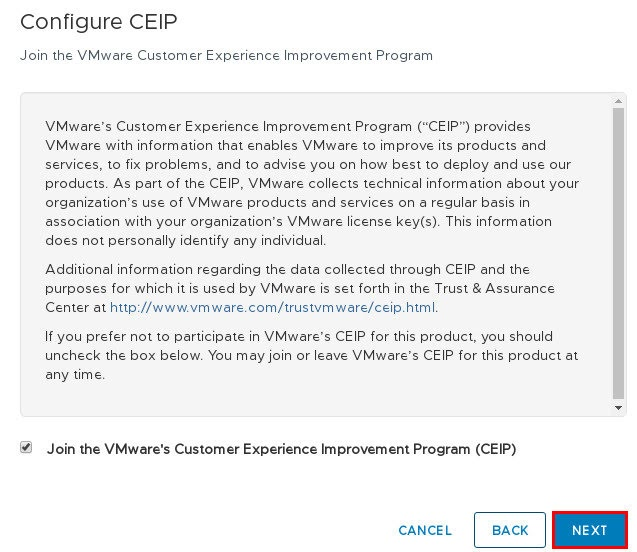This screenshot has height=552, width=637.
Task: Click the Join VMware's CEIP checkbox label
Action: pos(281,449)
